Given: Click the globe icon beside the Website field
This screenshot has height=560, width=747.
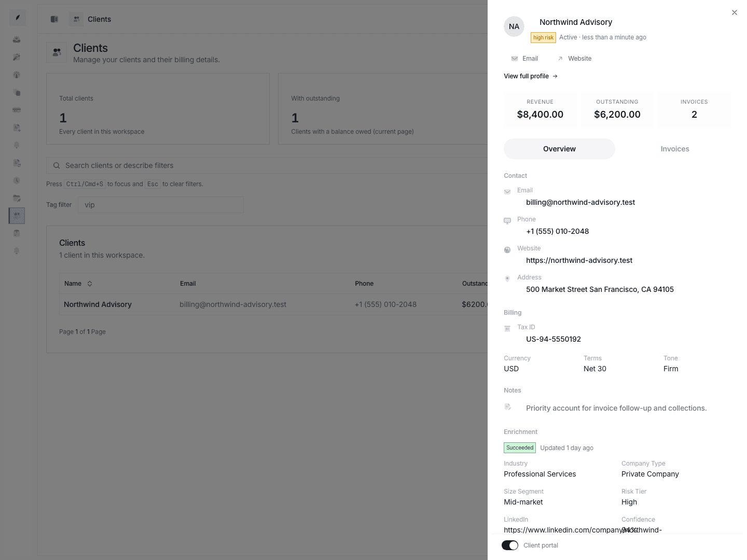Looking at the screenshot, I should (x=507, y=249).
